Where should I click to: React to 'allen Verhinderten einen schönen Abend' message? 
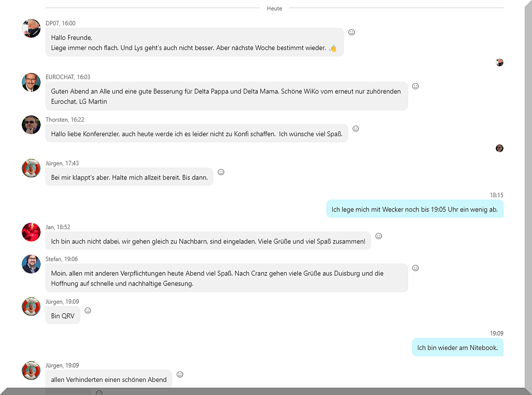click(x=180, y=375)
